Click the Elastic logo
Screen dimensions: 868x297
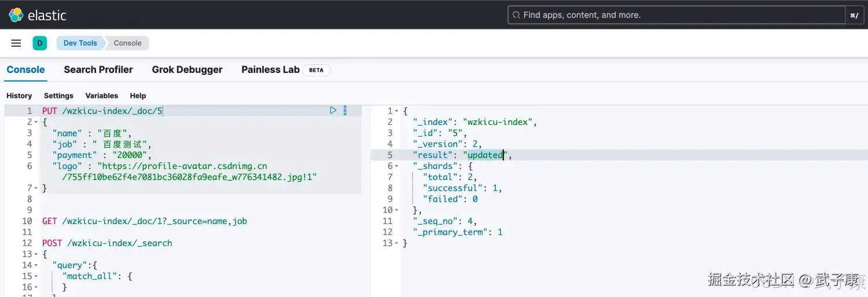38,15
